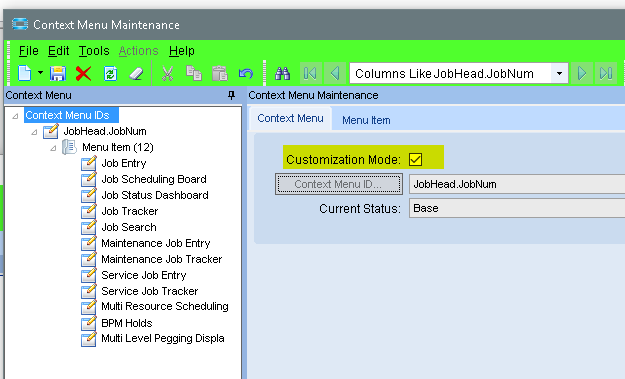Pin the Context Menu tree panel

tap(231, 95)
